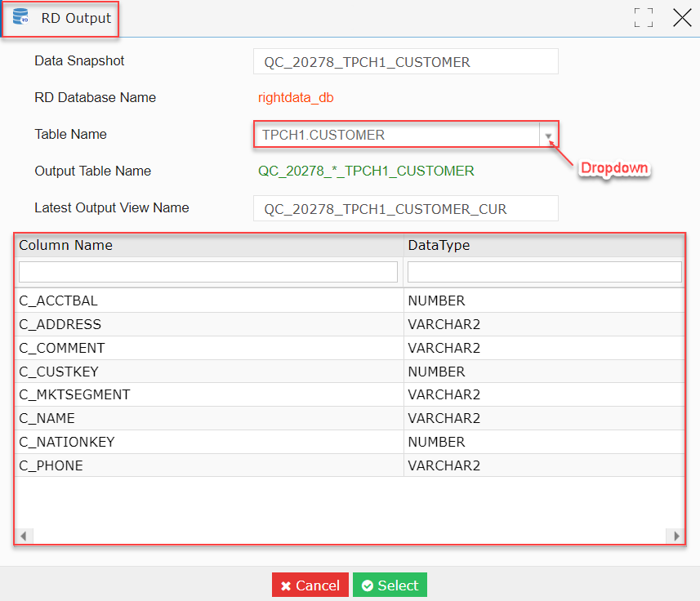Click VARCHAR2 datatype of C_ADDRESS
The image size is (700, 601).
(444, 324)
